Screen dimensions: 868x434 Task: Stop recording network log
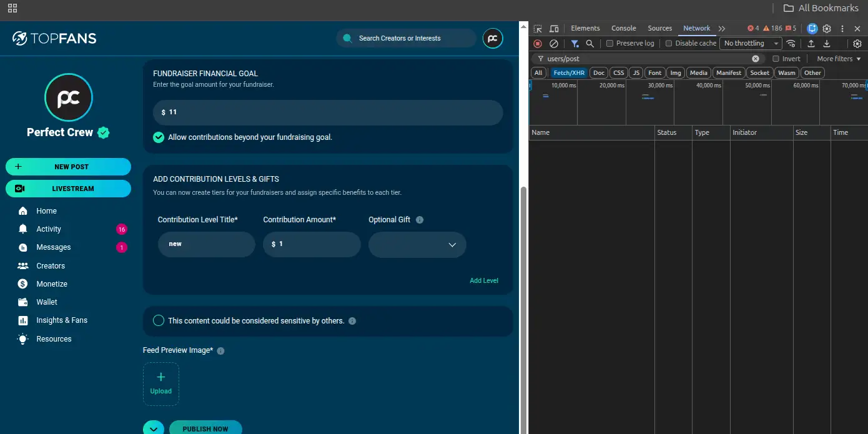(x=538, y=44)
